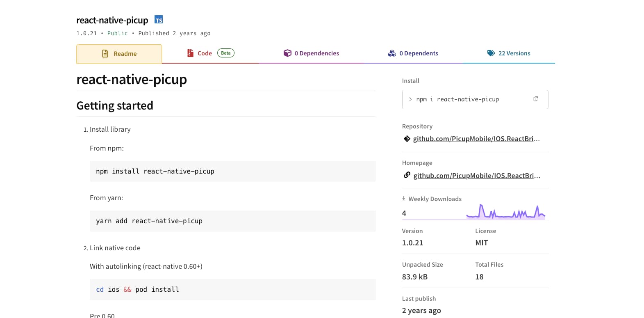Click the npm i react-native-picup install box

pos(475,99)
